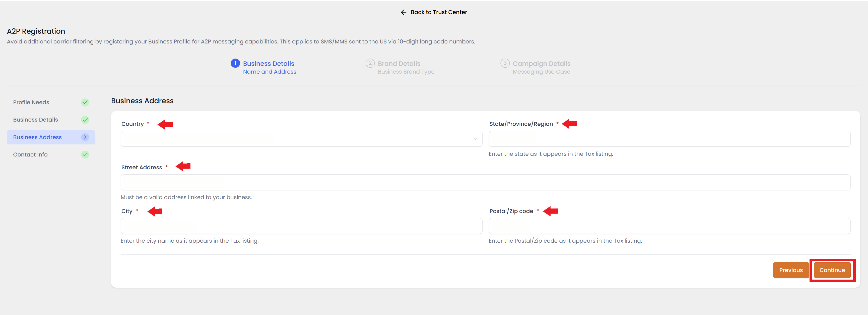Click step 3 circle for Campaign Details
Screen dimensions: 868x315
(x=505, y=63)
